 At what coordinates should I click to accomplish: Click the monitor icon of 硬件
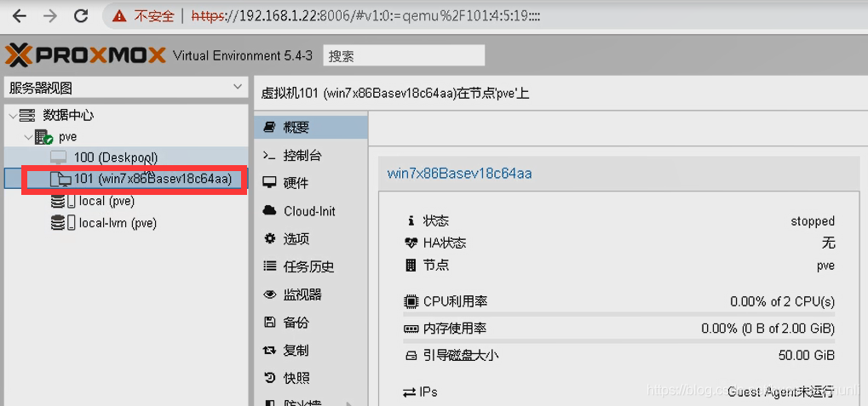tap(269, 183)
